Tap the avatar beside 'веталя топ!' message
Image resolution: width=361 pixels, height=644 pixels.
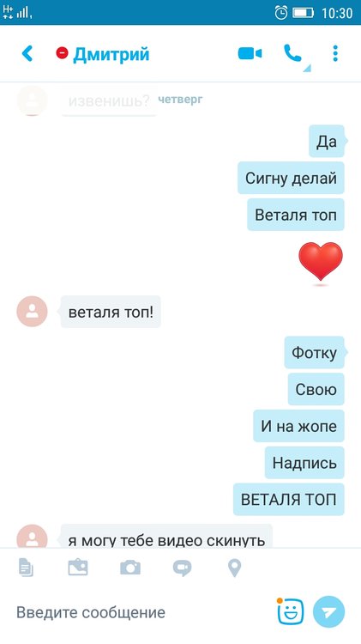click(32, 312)
